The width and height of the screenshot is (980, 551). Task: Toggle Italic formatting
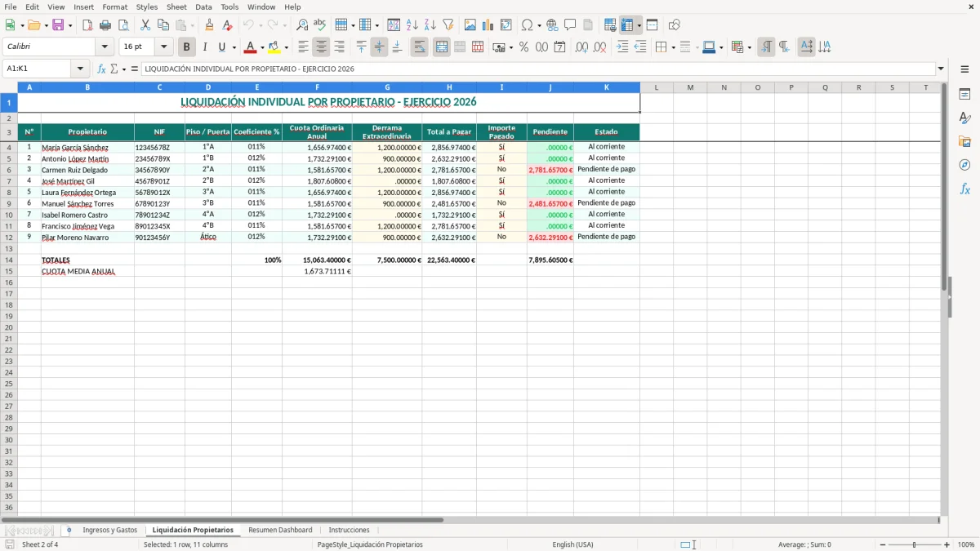click(x=204, y=47)
